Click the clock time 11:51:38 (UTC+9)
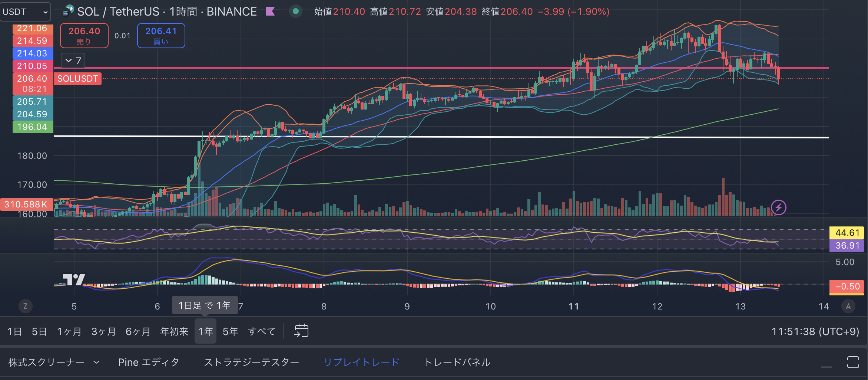 [x=815, y=331]
